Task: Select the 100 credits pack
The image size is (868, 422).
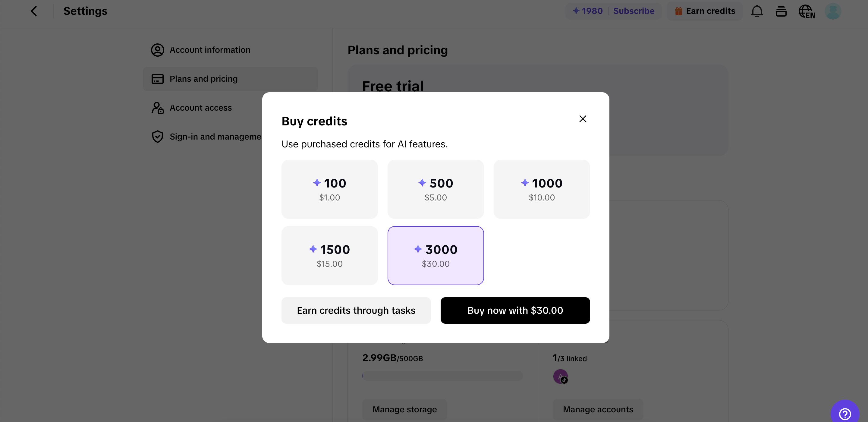Action: tap(329, 189)
